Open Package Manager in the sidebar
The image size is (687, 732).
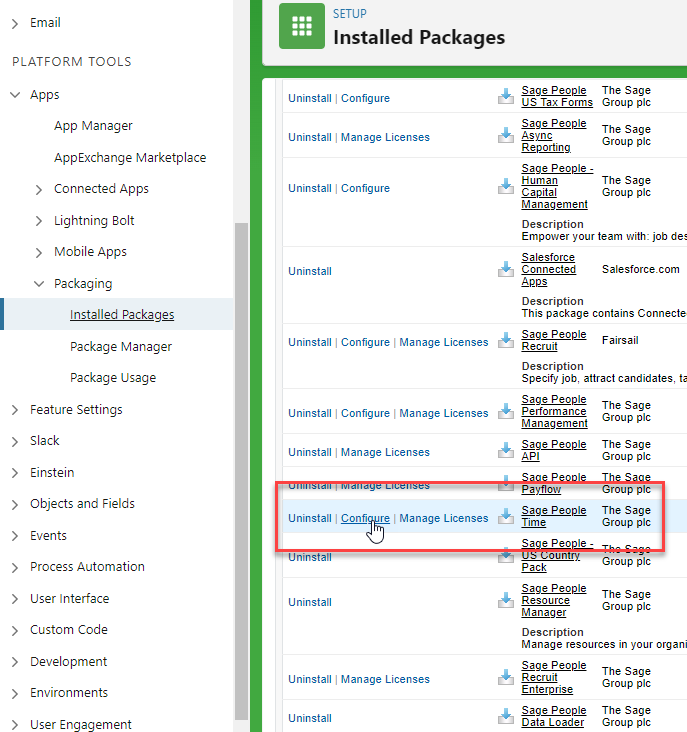tap(121, 347)
